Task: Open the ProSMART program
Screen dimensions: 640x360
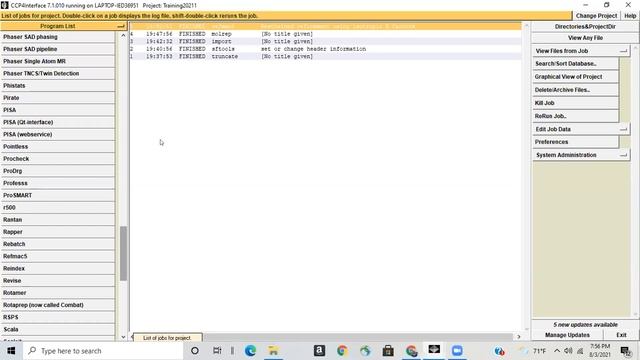Action: (x=58, y=195)
